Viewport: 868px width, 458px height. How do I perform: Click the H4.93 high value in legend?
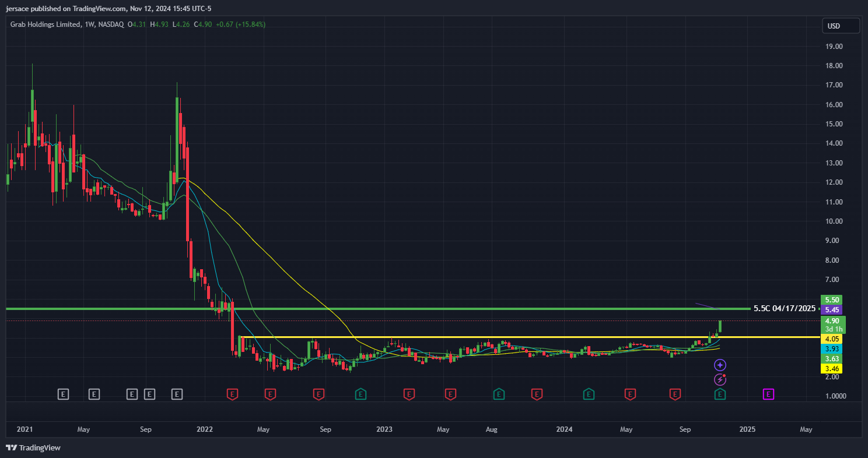(x=159, y=24)
